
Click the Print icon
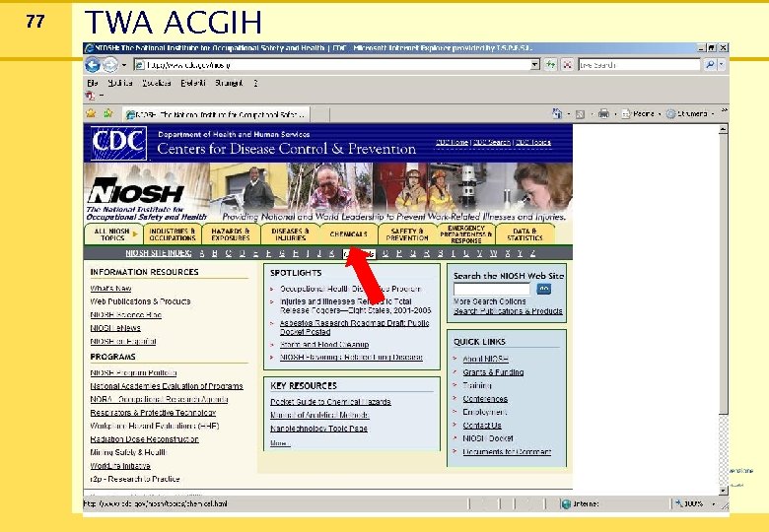click(603, 113)
